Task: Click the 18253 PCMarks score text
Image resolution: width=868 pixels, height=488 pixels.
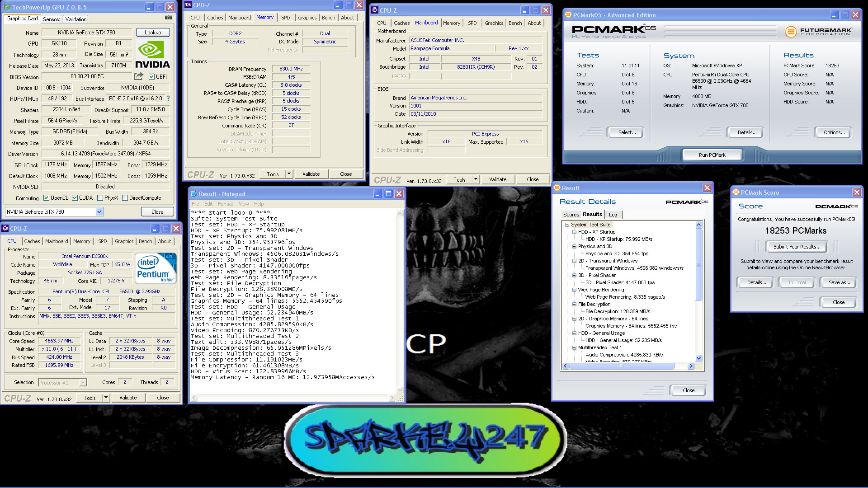Action: 796,231
